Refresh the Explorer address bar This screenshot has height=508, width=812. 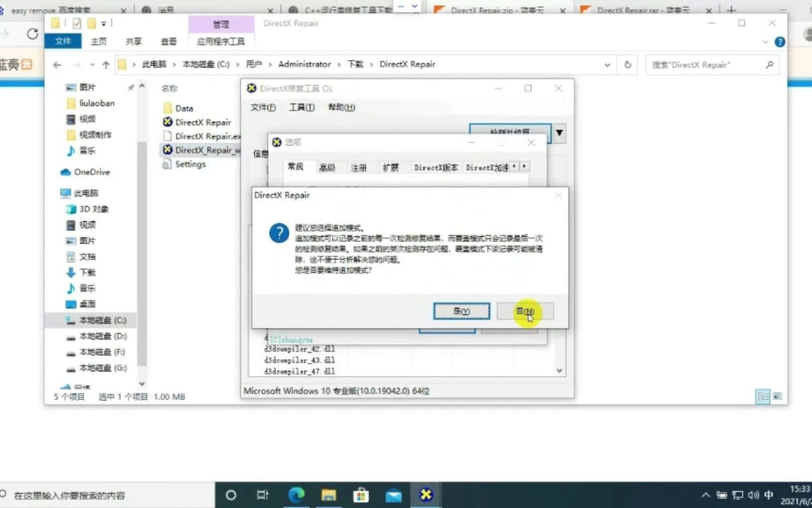point(628,65)
